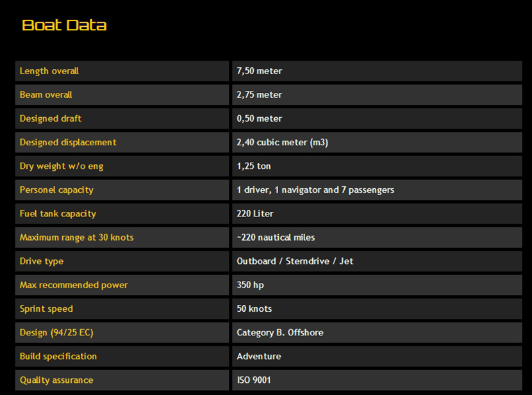Select the Designed displacement label
532x395 pixels.
click(68, 142)
